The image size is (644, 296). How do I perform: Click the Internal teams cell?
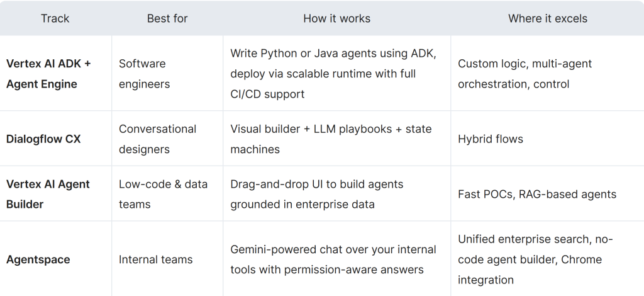167,259
